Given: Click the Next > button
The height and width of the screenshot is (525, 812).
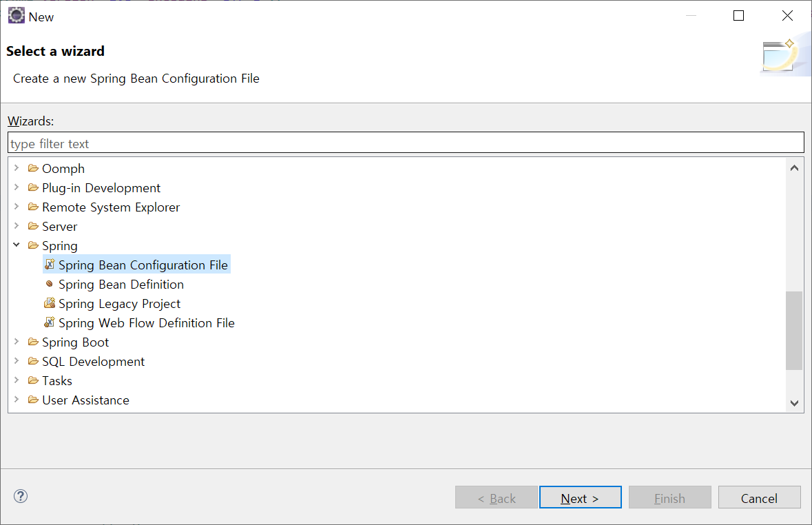Looking at the screenshot, I should 580,497.
